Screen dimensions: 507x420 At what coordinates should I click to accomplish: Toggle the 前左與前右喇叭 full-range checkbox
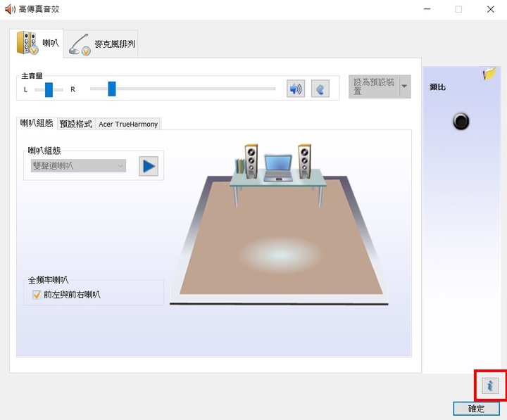37,295
